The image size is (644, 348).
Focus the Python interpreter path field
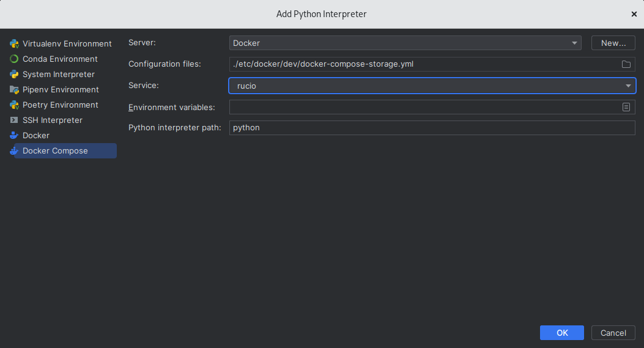(432, 128)
